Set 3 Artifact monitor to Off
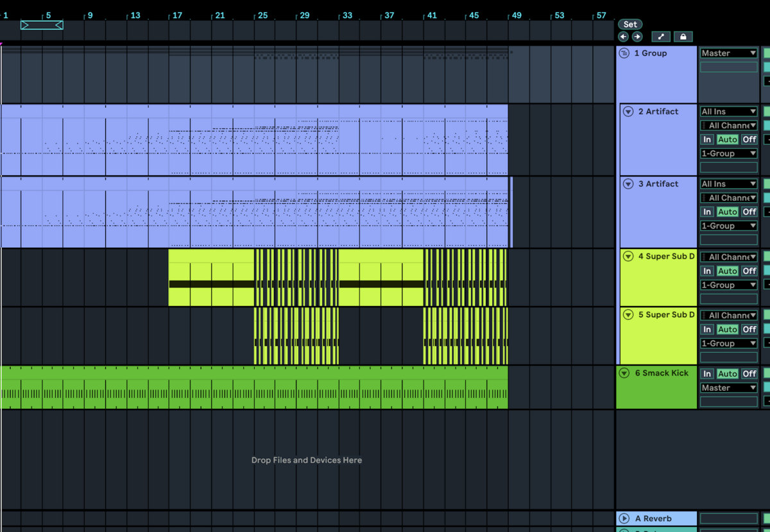The width and height of the screenshot is (770, 532). tap(749, 212)
